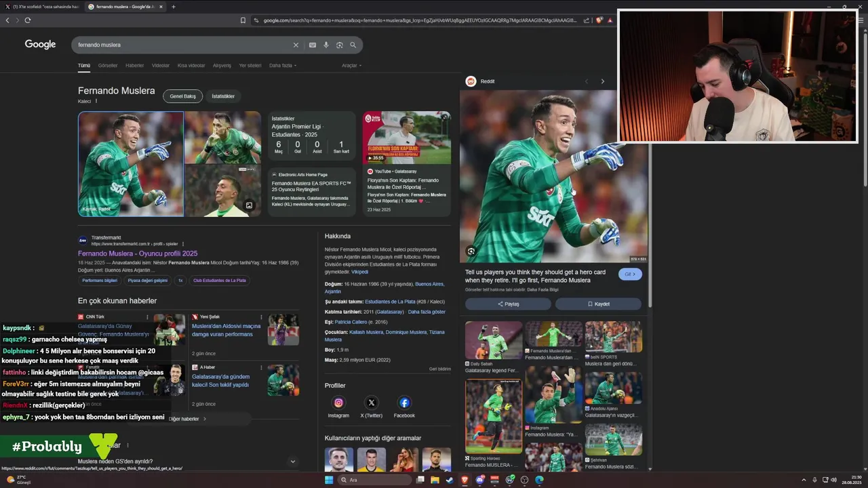This screenshot has width=868, height=488.
Task: Open three-dot menu of CNN Türk news card
Action: point(147,317)
